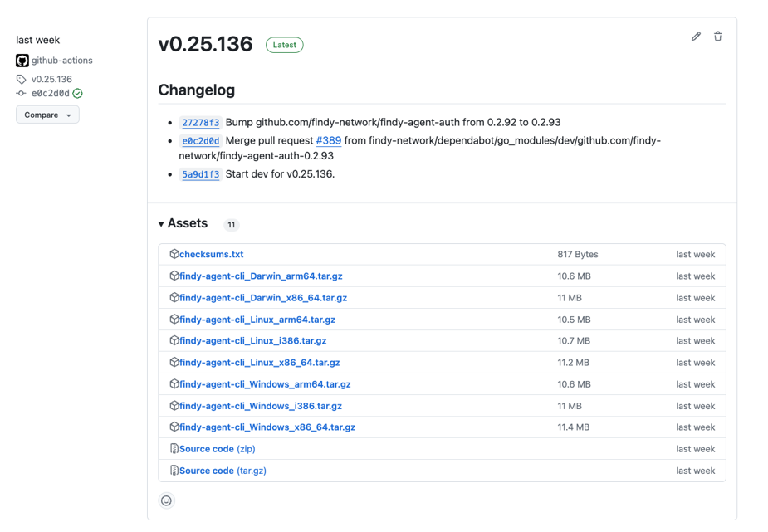Click the assets count badge 11
The height and width of the screenshot is (532, 768).
[231, 225]
